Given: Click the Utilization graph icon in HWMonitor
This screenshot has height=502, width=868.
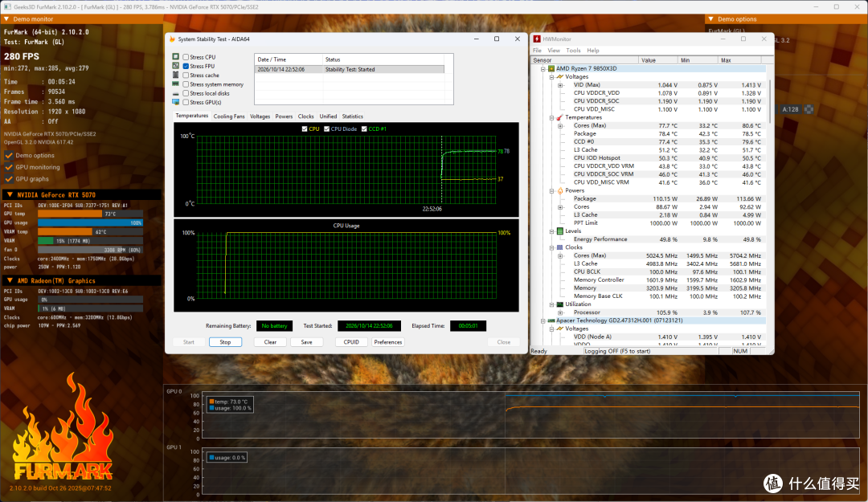Looking at the screenshot, I should pos(559,304).
